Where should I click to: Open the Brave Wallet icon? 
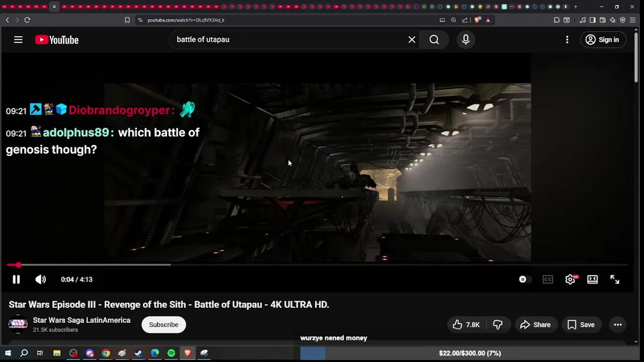click(603, 20)
